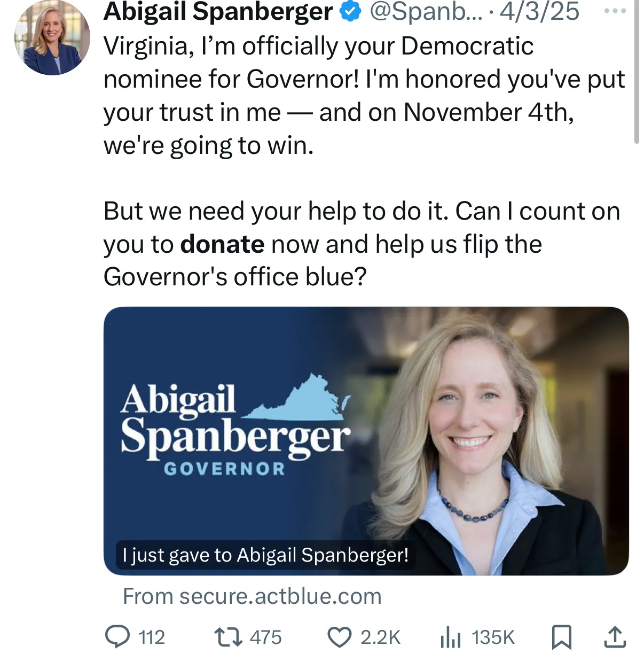Repost the tweet using the retweet icon
This screenshot has width=644, height=661.
tap(227, 637)
